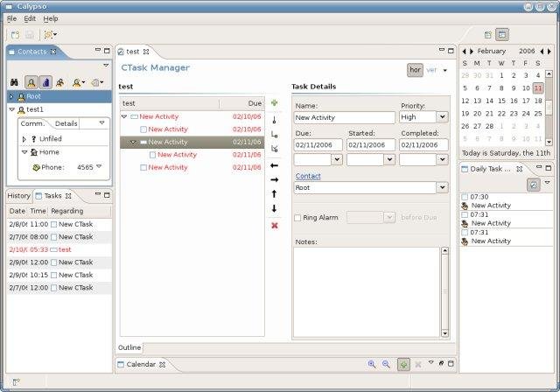The image size is (560, 392).
Task: Go to the next month in calendar
Action: point(472,52)
